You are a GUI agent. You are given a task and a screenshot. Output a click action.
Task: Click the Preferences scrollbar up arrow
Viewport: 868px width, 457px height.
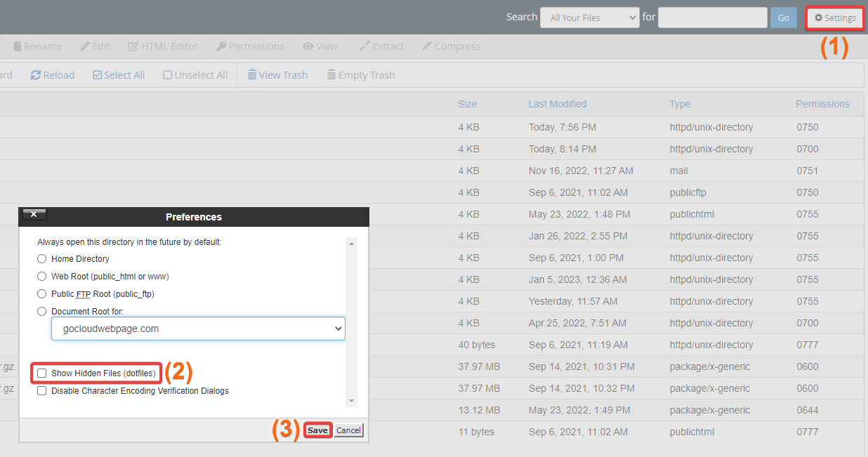353,242
